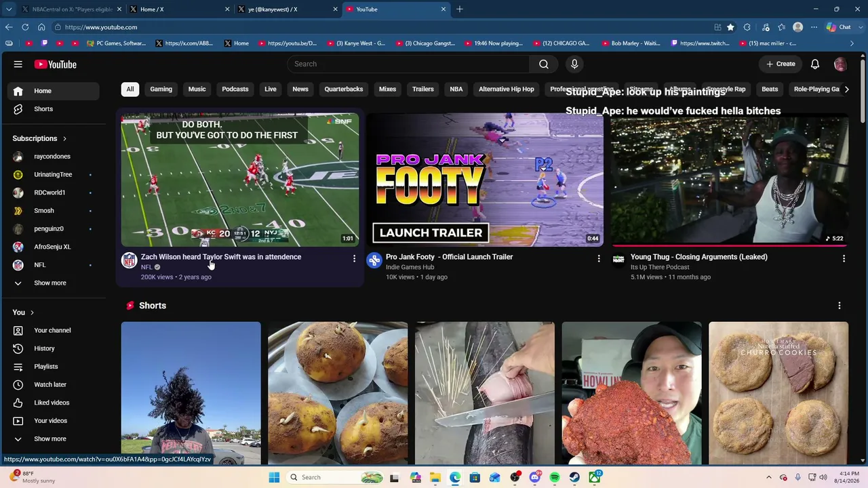Go to YouTube home via the logo
Image resolution: width=868 pixels, height=488 pixels.
click(x=56, y=64)
